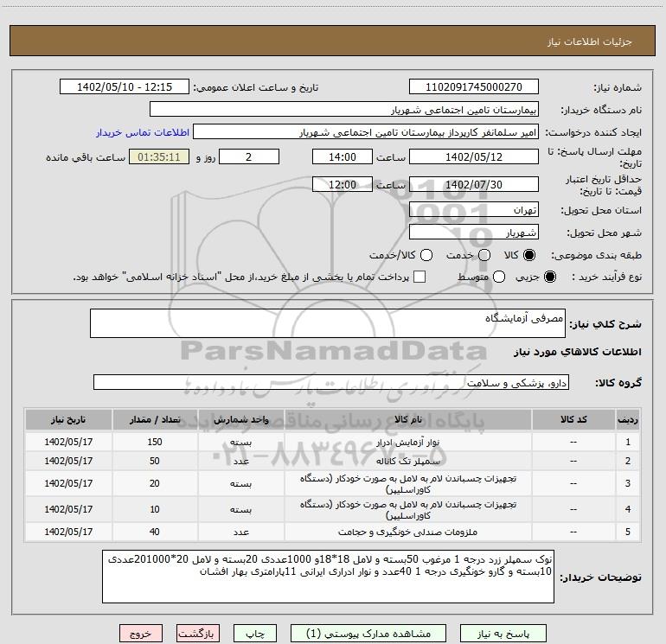Select the جزیی purchase type radio
666x644 pixels.
pyautogui.click(x=550, y=277)
